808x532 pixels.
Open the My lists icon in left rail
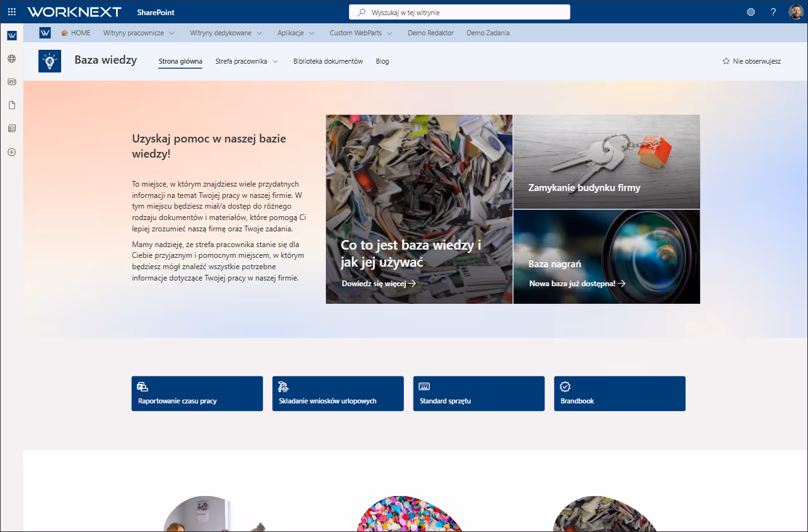11,129
